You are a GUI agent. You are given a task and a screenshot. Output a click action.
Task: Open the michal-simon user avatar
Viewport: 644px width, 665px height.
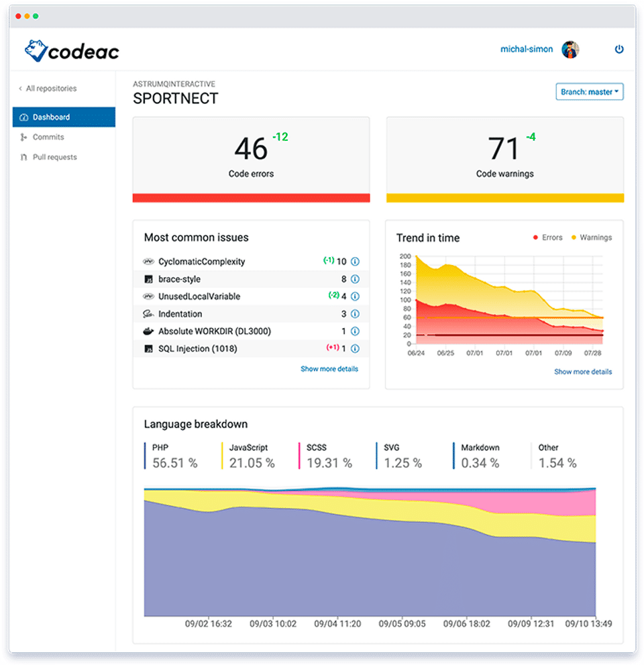click(570, 50)
